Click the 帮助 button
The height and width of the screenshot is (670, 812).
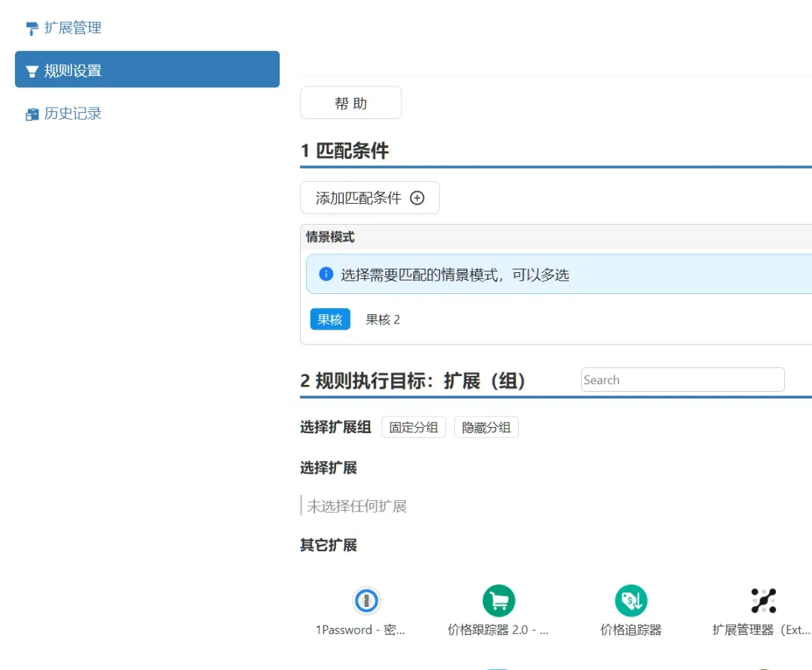point(350,103)
